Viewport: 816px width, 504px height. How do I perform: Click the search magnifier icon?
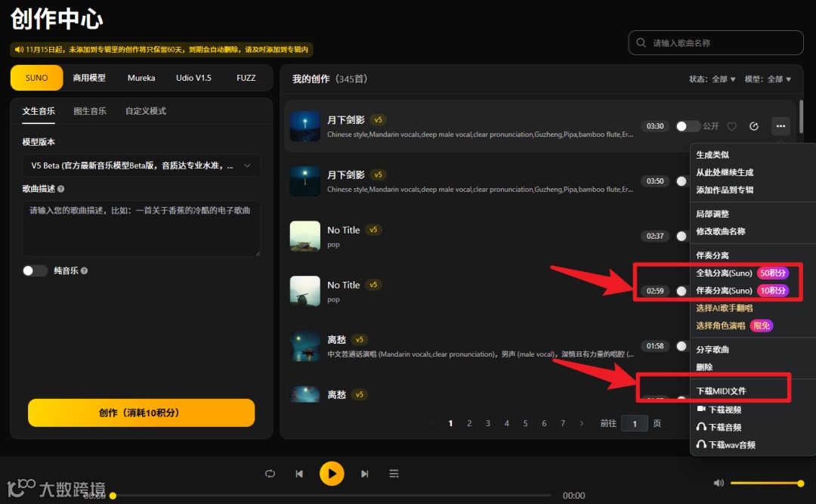coord(641,43)
